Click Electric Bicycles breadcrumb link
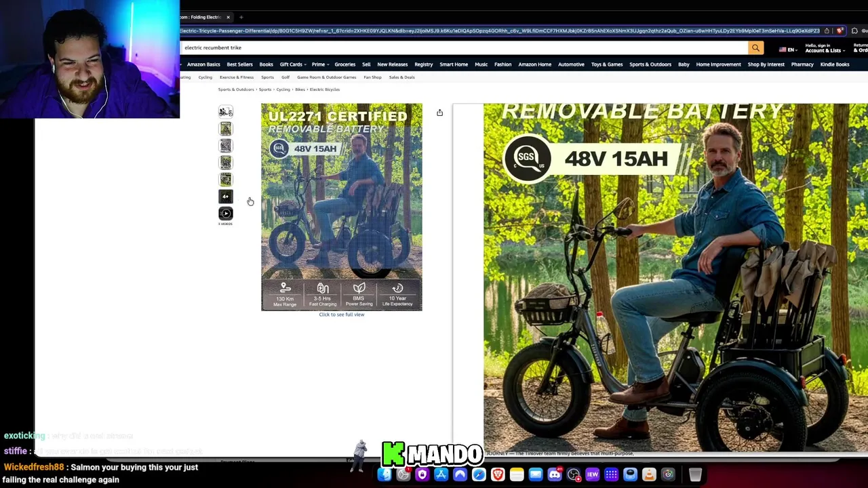Viewport: 868px width, 488px height. (325, 89)
